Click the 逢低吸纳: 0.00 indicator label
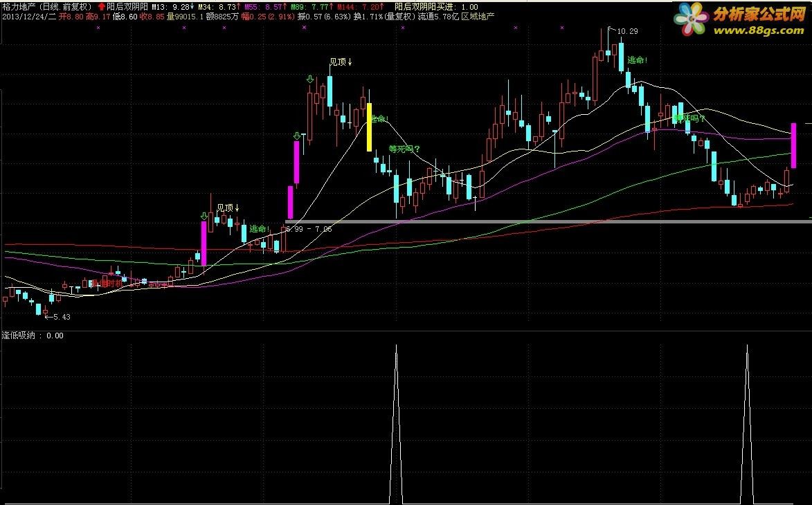Screen dimensions: 812x505 (x=33, y=336)
